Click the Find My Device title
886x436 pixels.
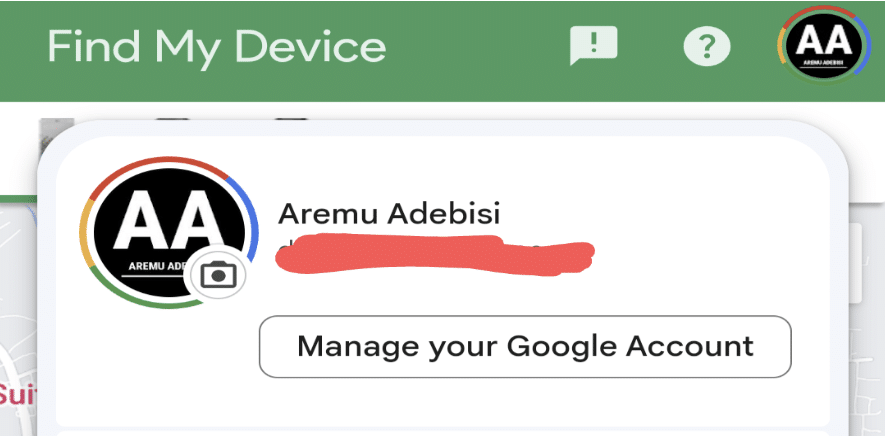[x=216, y=47]
